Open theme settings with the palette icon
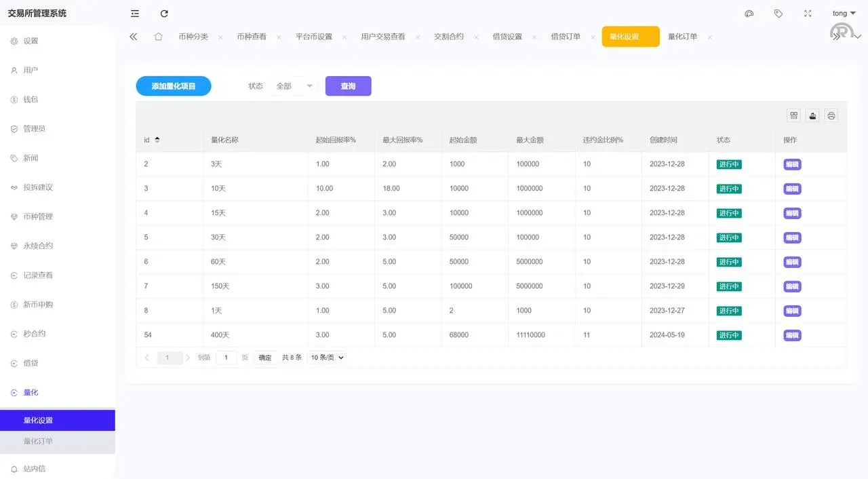 [x=749, y=12]
